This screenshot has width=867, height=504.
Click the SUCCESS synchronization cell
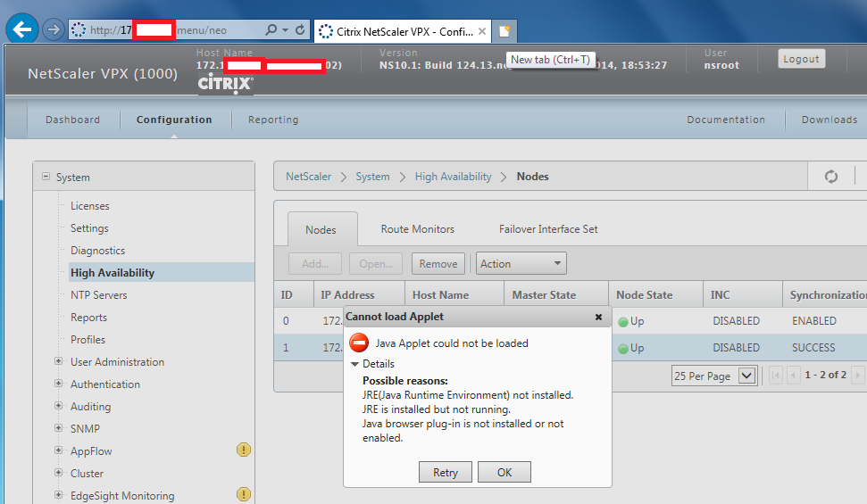813,348
